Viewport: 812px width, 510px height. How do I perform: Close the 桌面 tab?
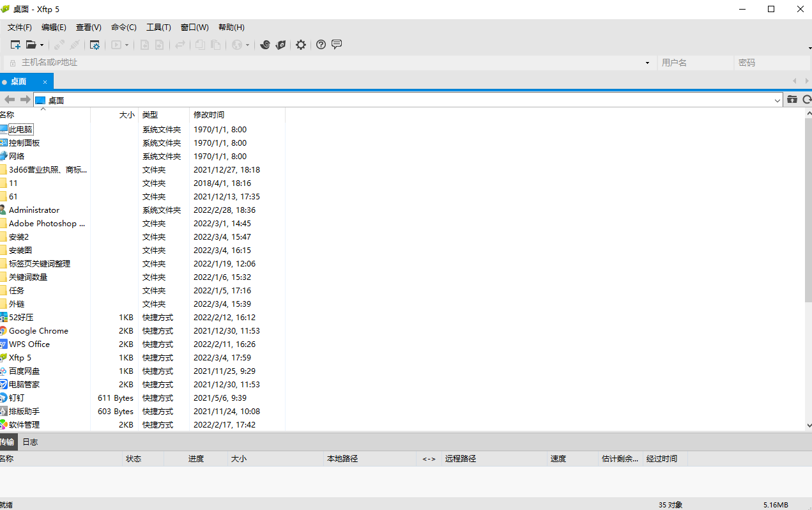(x=45, y=82)
